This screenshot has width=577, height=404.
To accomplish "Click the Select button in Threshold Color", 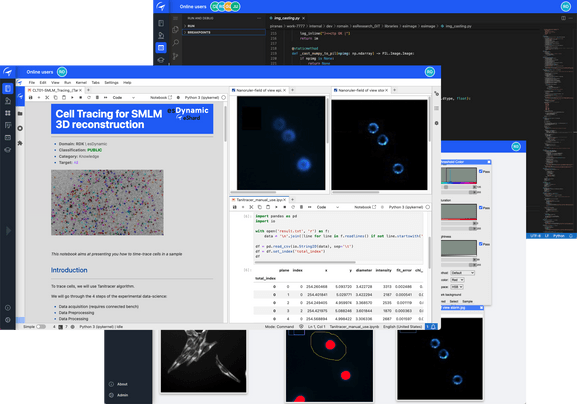I will point(454,301).
